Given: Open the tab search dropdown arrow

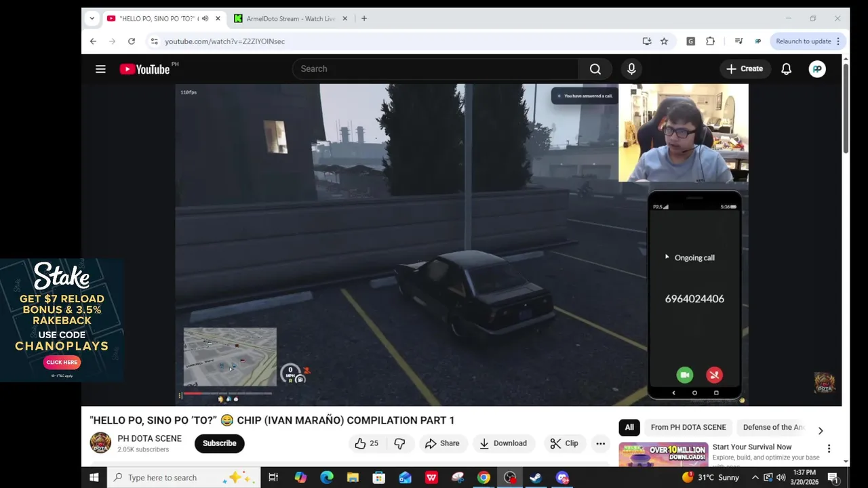Looking at the screenshot, I should click(x=92, y=18).
